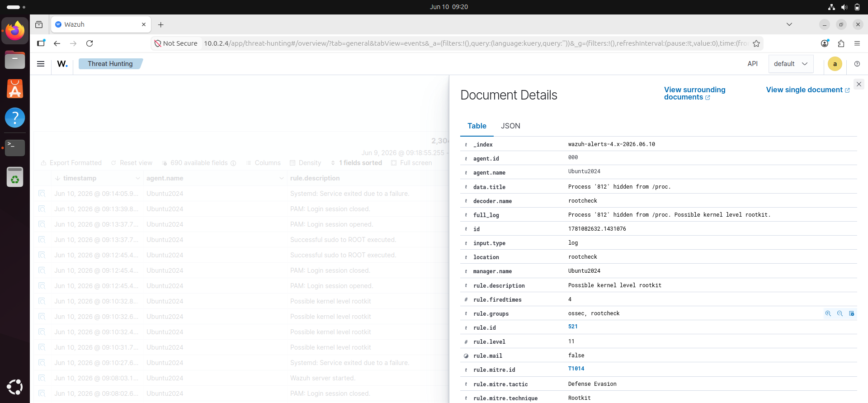The image size is (868, 403).
Task: Click the _index value wazuh-alerts-4.x-2026.06.10
Action: 611,144
